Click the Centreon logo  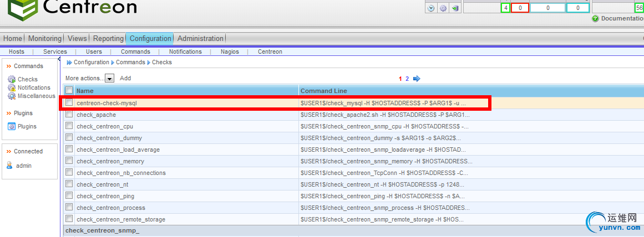point(72,11)
